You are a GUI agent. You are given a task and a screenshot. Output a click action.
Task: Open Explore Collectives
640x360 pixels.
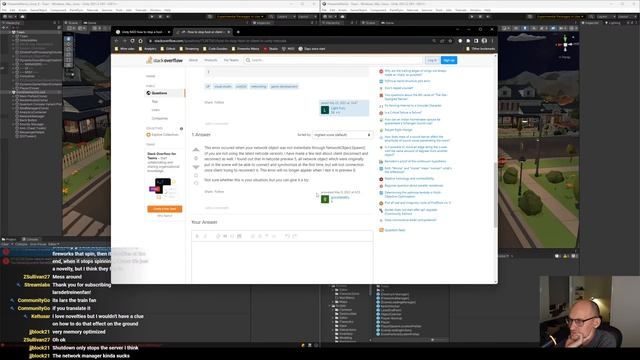pos(162,135)
